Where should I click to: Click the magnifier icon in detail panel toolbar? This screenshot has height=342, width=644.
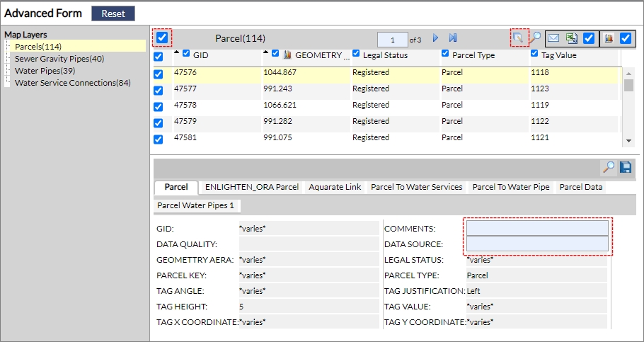[608, 168]
